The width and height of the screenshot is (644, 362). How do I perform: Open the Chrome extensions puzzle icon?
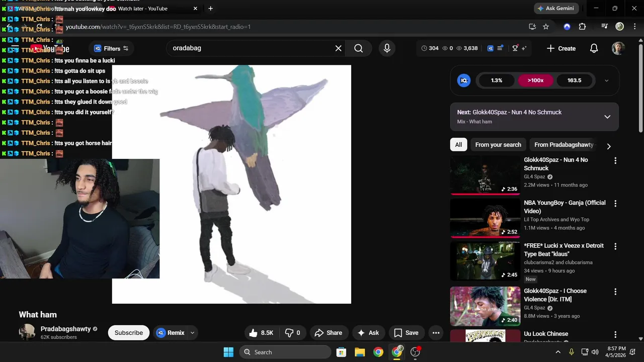(583, 27)
